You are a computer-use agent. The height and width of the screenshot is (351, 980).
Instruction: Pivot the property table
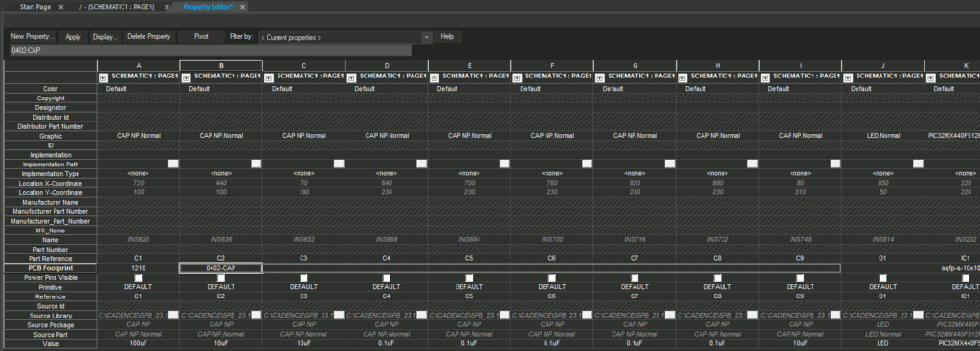tap(201, 37)
